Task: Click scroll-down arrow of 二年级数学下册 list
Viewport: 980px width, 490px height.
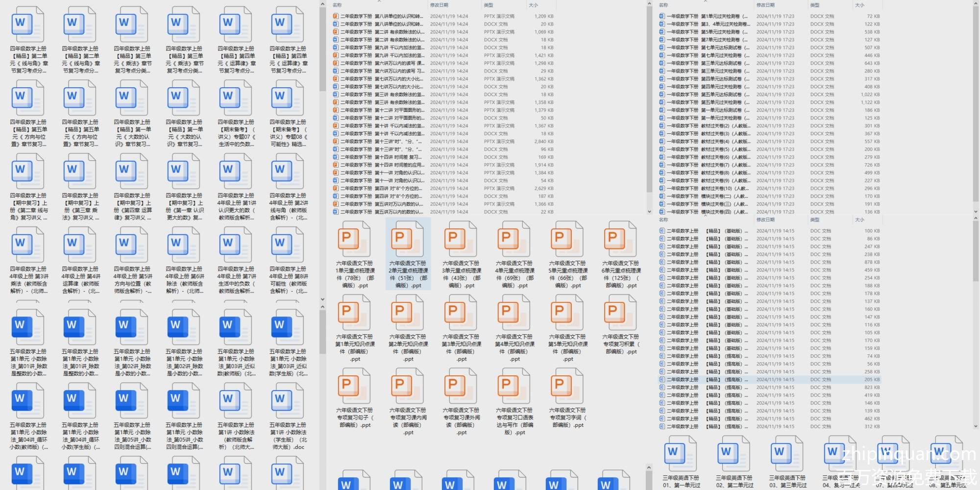Action: pyautogui.click(x=649, y=212)
